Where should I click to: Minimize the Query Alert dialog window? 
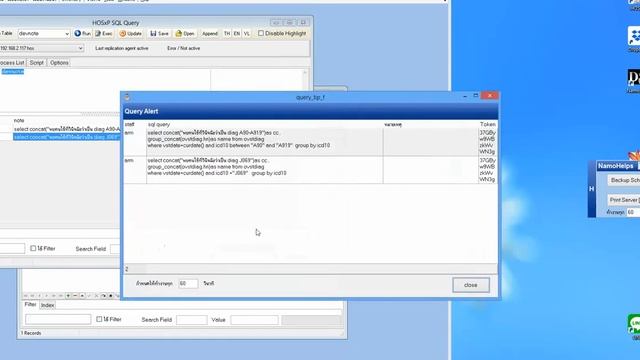pyautogui.click(x=465, y=96)
